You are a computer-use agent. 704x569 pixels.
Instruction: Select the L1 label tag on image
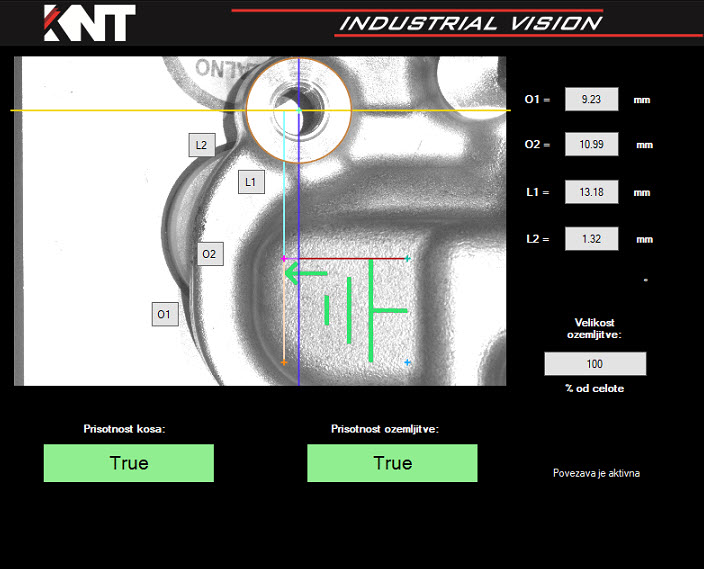(x=251, y=182)
